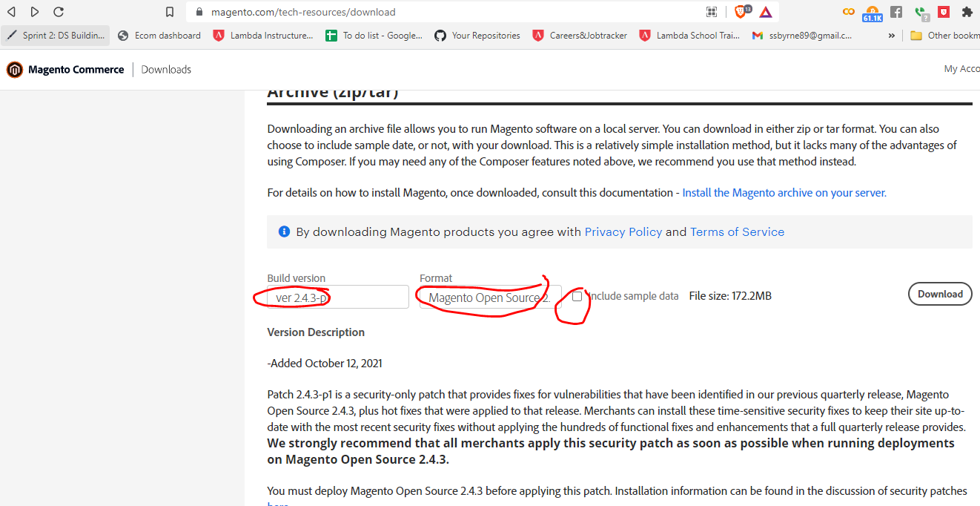The width and height of the screenshot is (980, 506).
Task: Open the QR code icon in address bar
Action: coord(712,12)
